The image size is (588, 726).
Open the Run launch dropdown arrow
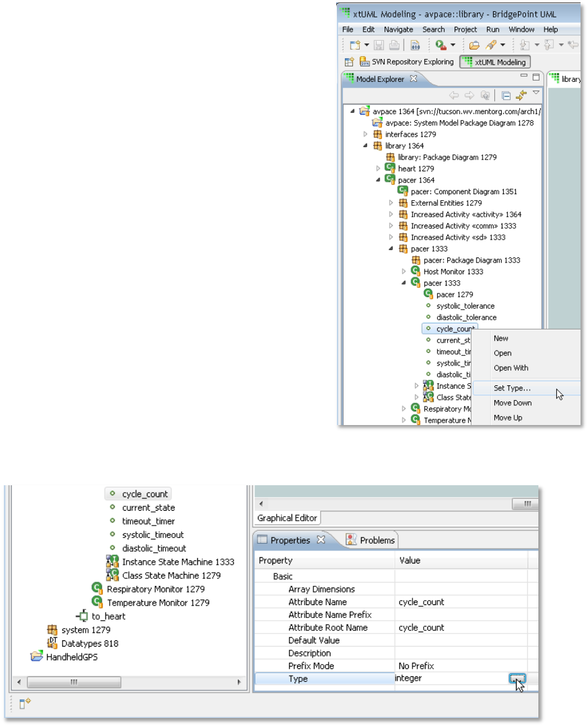tap(453, 45)
